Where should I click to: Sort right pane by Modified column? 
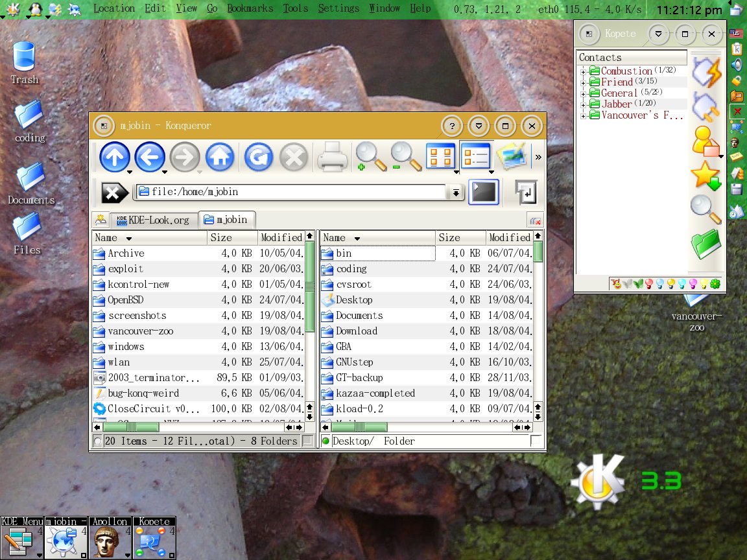point(509,238)
